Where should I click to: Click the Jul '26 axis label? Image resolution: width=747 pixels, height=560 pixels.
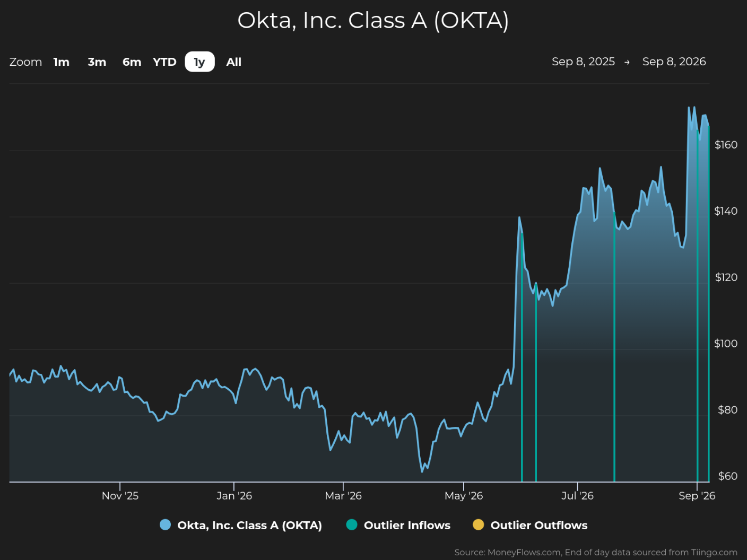click(x=577, y=496)
